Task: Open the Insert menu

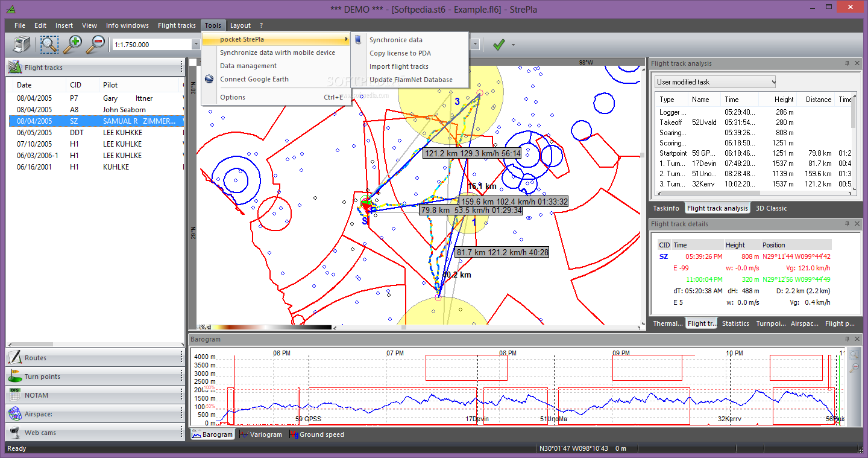Action: point(64,25)
